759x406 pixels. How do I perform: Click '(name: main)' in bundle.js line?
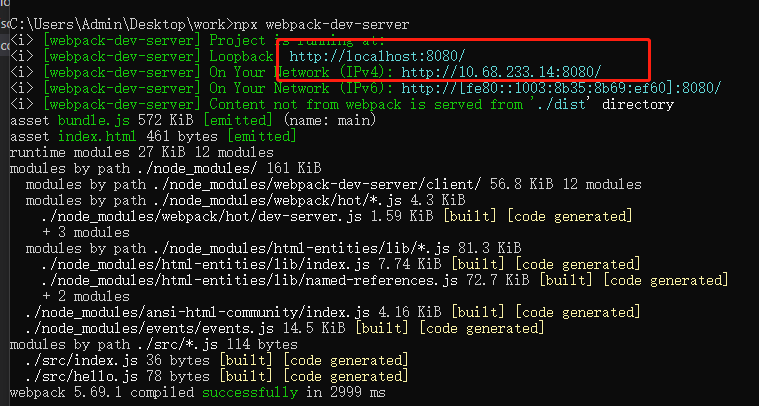[x=329, y=120]
